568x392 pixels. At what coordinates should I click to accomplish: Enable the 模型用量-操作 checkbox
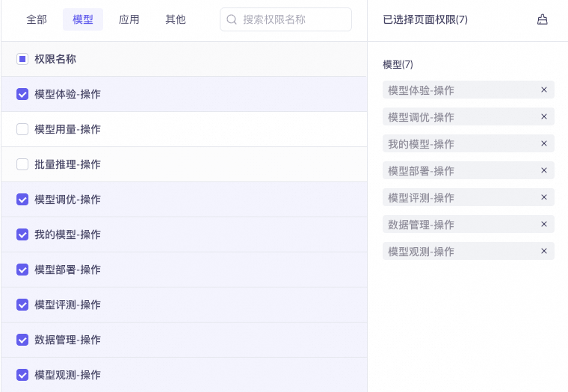pyautogui.click(x=22, y=129)
